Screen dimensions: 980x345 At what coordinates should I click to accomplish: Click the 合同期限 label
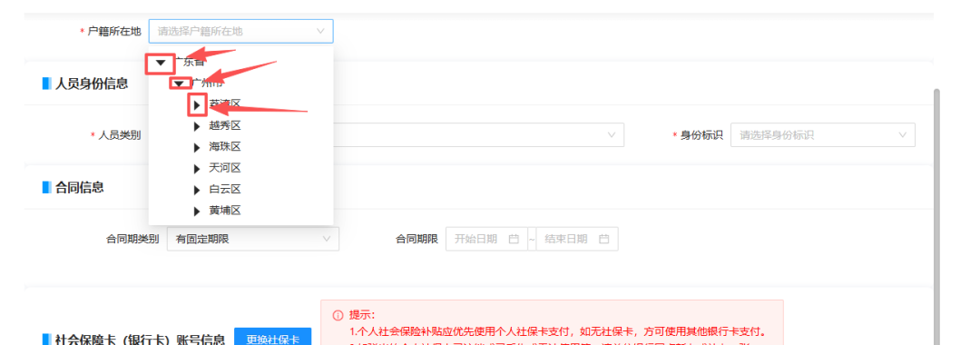[x=416, y=239]
